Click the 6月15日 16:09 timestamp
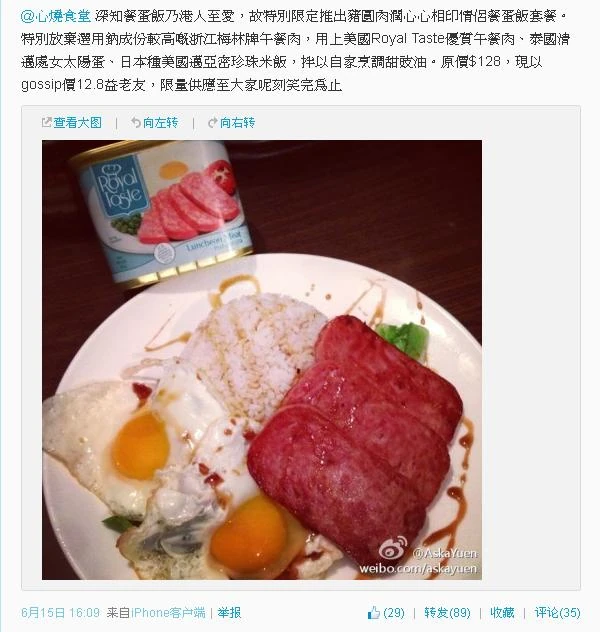 [60, 613]
